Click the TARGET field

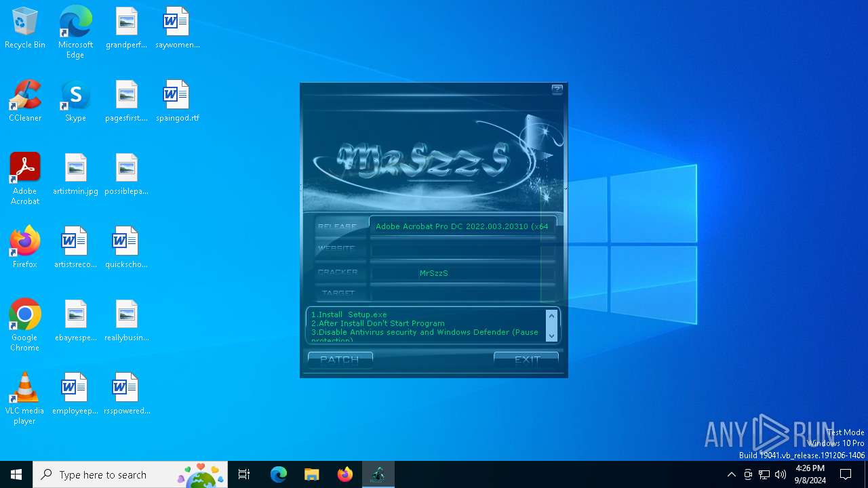click(462, 293)
